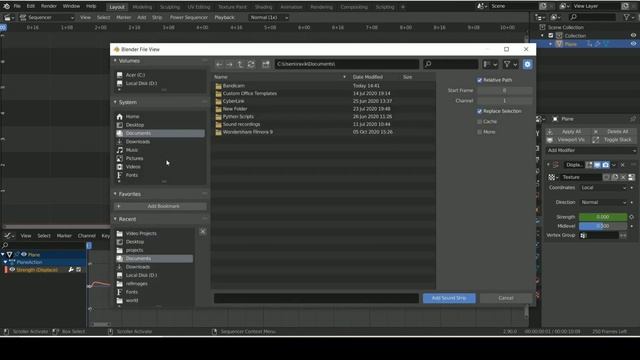Click the Start Frame value field
The height and width of the screenshot is (360, 640).
coord(504,91)
